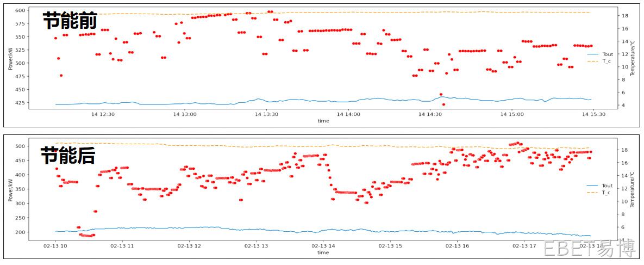Click the 250 power tick on bottom chart
The height and width of the screenshot is (265, 644).
point(21,218)
